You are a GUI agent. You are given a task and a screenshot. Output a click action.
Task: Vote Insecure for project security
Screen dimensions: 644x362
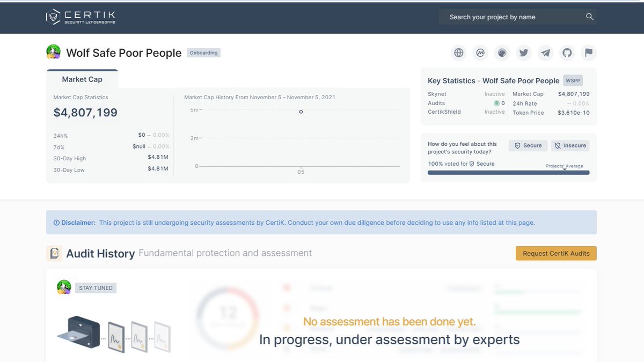570,145
